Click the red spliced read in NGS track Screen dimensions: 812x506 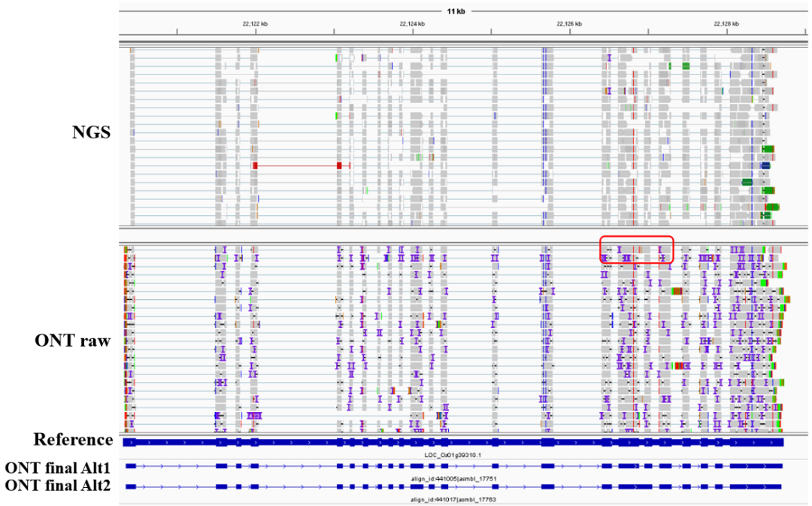(x=297, y=165)
